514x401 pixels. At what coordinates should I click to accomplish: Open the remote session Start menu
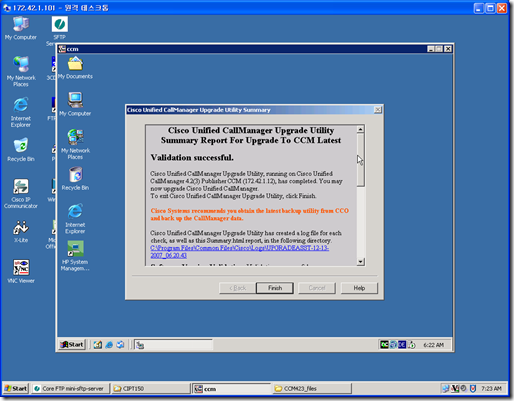(x=72, y=344)
